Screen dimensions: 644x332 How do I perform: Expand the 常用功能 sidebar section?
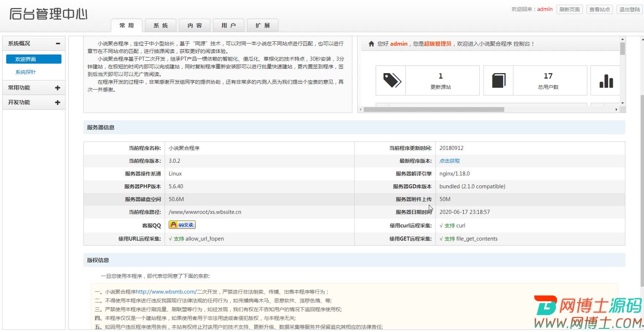click(34, 88)
